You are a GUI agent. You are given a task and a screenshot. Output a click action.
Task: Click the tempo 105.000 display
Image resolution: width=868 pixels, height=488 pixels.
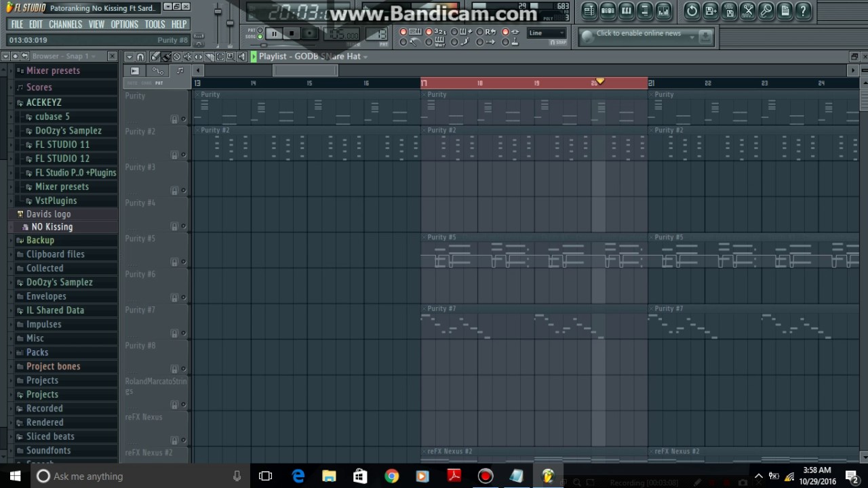(x=342, y=33)
